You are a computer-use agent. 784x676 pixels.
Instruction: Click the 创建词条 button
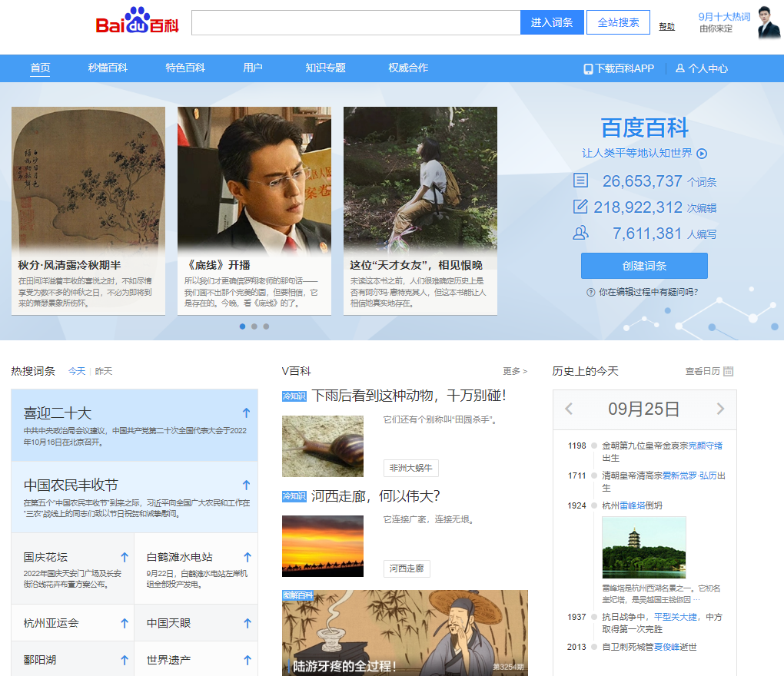click(644, 266)
